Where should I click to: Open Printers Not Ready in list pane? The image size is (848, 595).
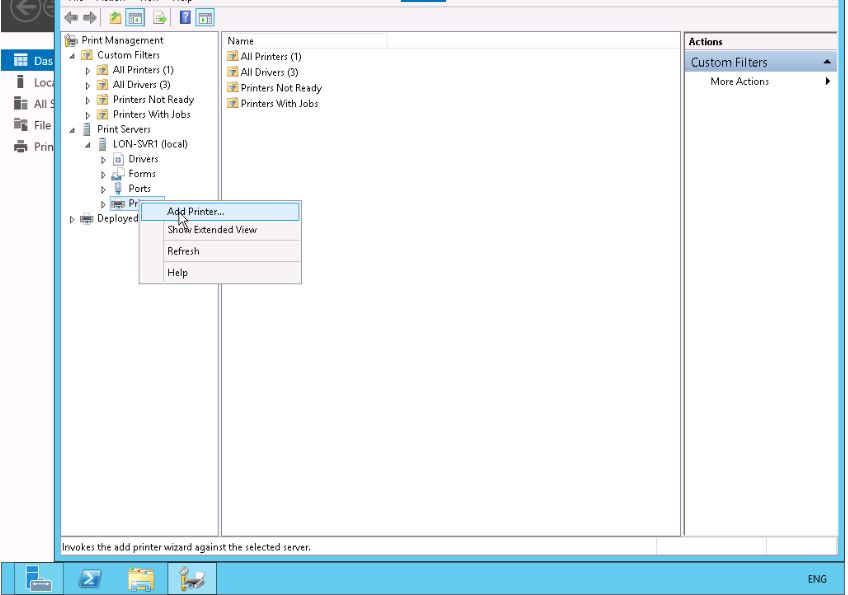pyautogui.click(x=281, y=88)
